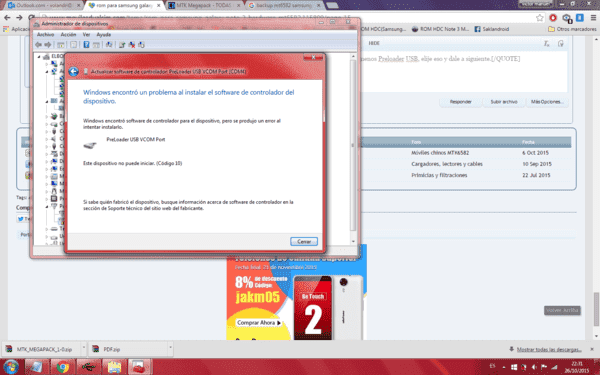Click the eye extension icon in Chrome toolbar
The height and width of the screenshot is (375, 600).
pyautogui.click(x=567, y=18)
